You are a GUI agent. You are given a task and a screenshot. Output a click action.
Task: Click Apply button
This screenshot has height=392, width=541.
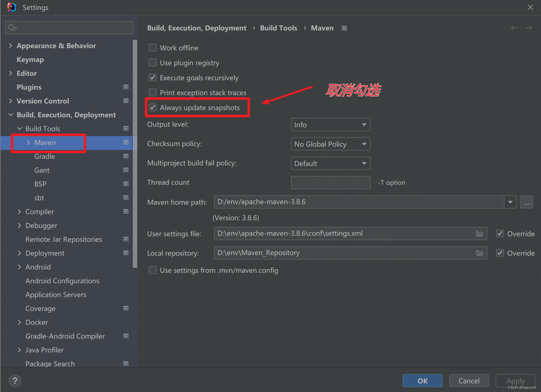point(515,381)
